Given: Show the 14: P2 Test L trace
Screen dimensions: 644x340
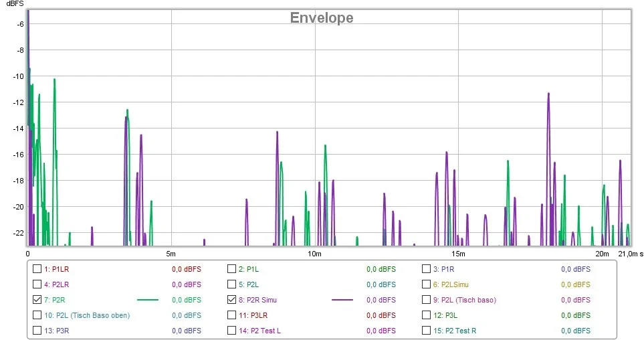Looking at the screenshot, I should [x=231, y=330].
